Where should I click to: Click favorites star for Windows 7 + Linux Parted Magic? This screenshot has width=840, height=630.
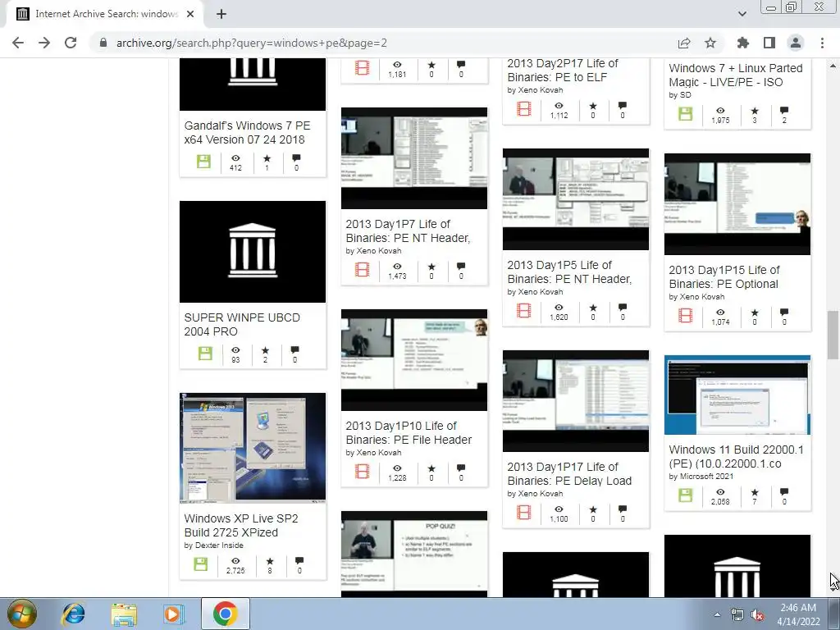pyautogui.click(x=755, y=111)
